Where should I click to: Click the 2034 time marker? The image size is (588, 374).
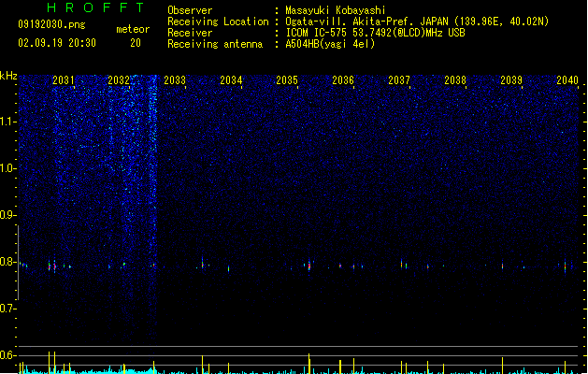click(231, 80)
